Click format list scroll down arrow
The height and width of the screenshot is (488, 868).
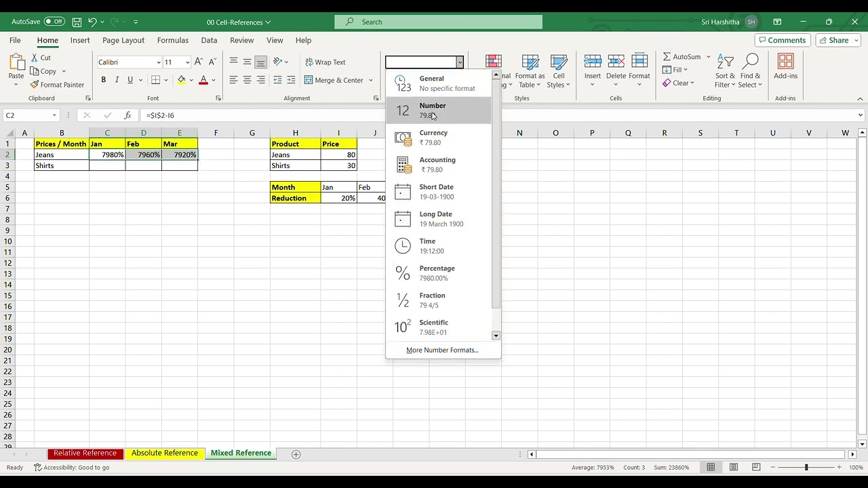click(x=496, y=335)
